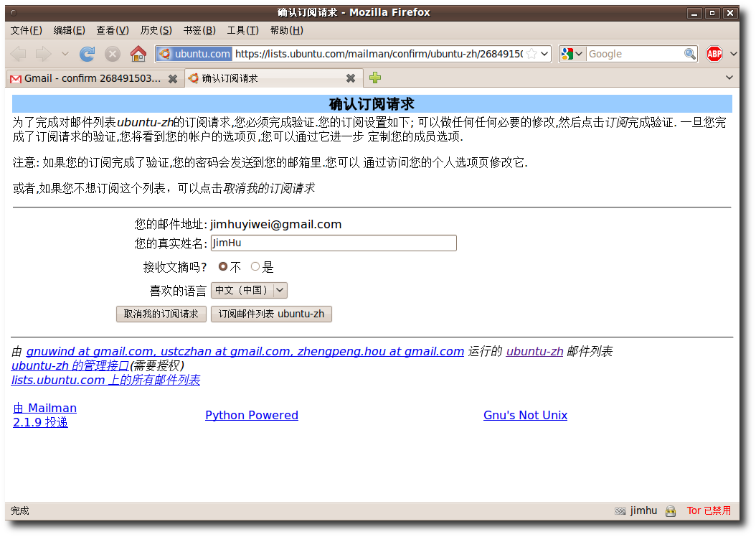
Task: Open the 工具(T) menu
Action: tap(242, 30)
